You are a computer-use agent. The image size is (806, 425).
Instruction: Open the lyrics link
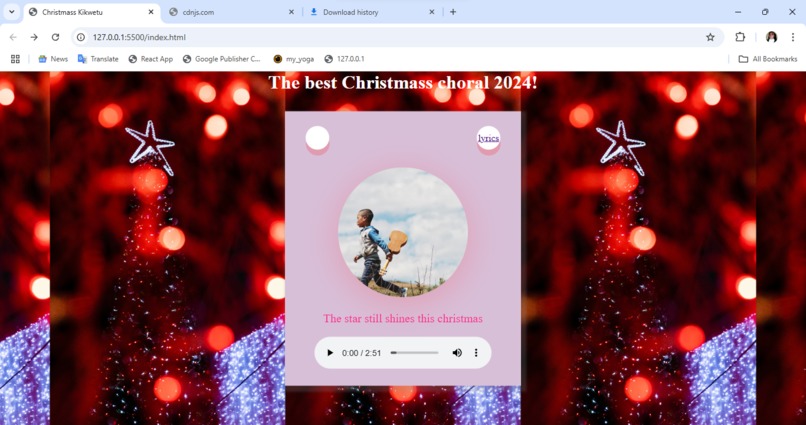coord(488,138)
